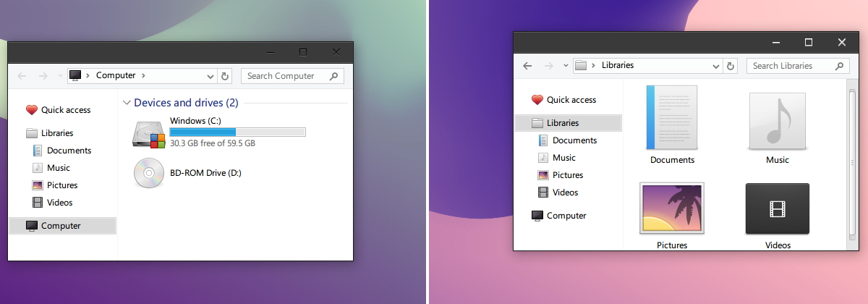Select Documents label in Libraries window sidebar

(575, 140)
